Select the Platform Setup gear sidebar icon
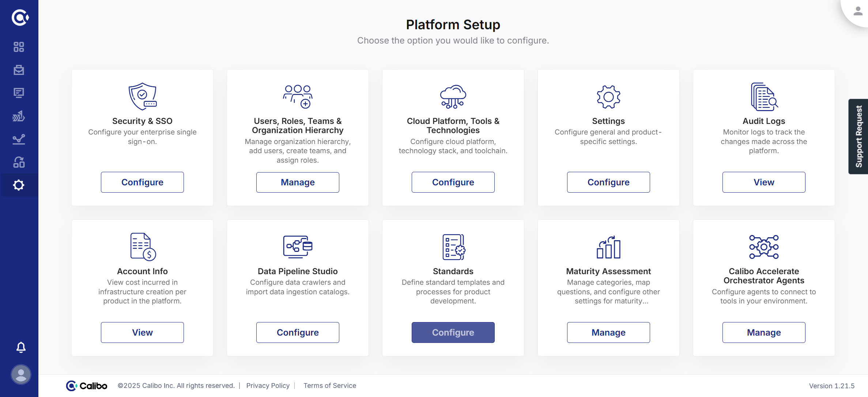868x397 pixels. click(x=19, y=185)
